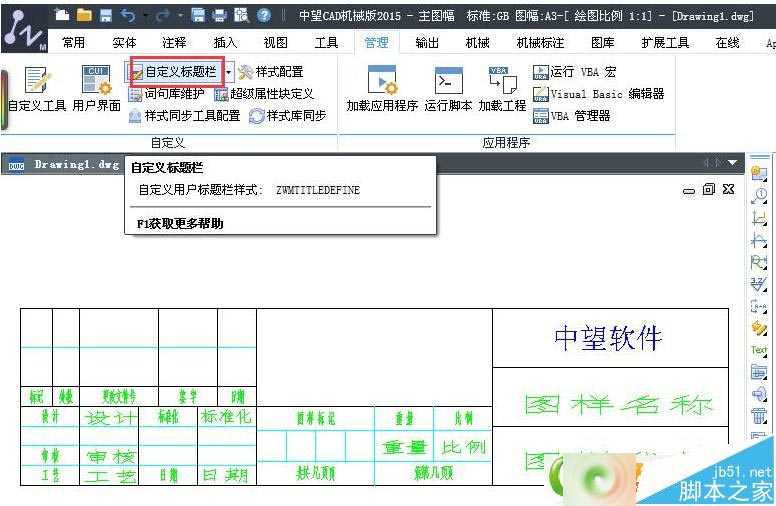Click the 审核 green text in title block

coord(110,456)
